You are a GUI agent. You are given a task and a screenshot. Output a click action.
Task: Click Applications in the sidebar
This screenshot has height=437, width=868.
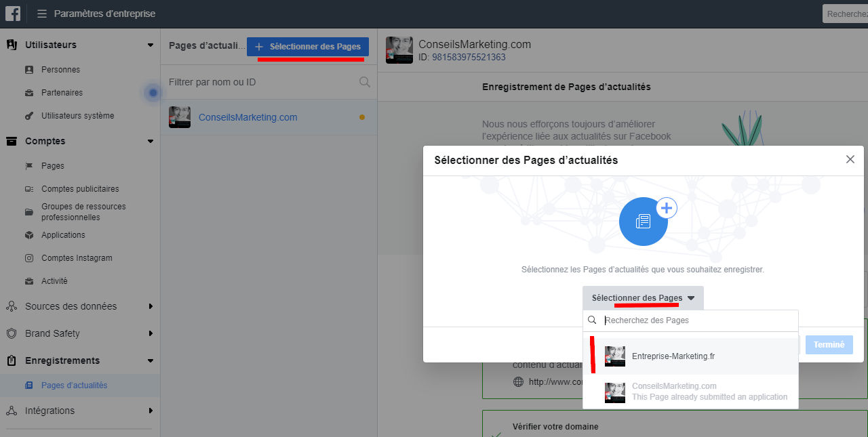click(x=63, y=235)
